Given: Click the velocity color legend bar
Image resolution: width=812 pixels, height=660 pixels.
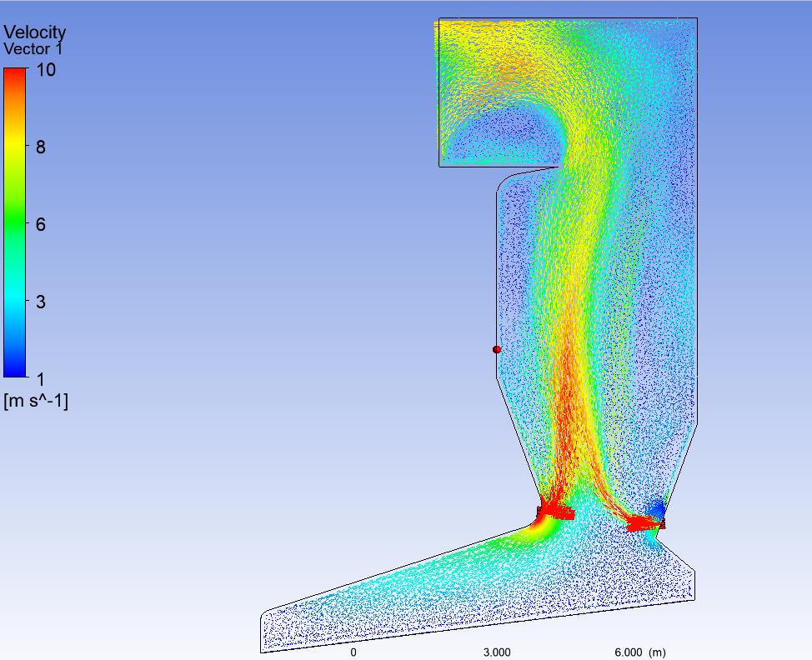Looking at the screenshot, I should pyautogui.click(x=14, y=222).
